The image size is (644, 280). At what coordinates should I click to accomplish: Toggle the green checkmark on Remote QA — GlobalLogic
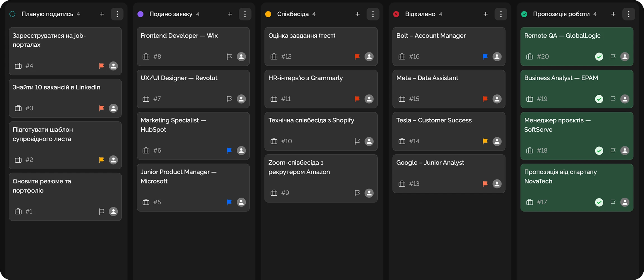click(599, 57)
